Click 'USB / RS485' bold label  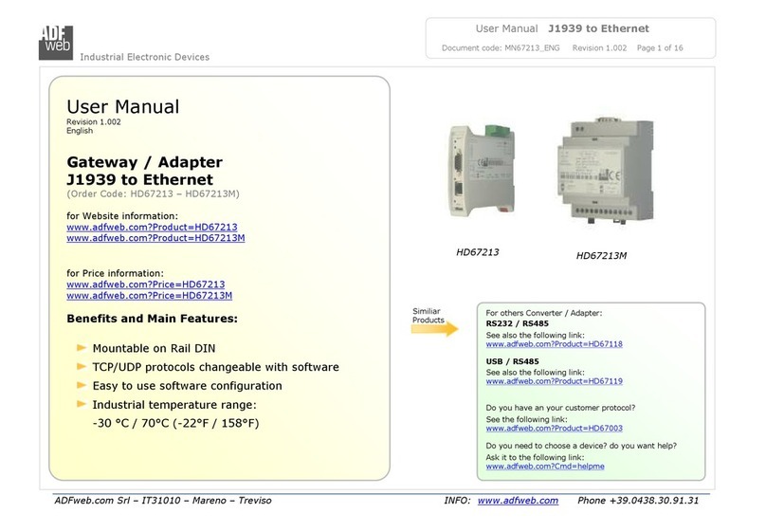tap(512, 361)
